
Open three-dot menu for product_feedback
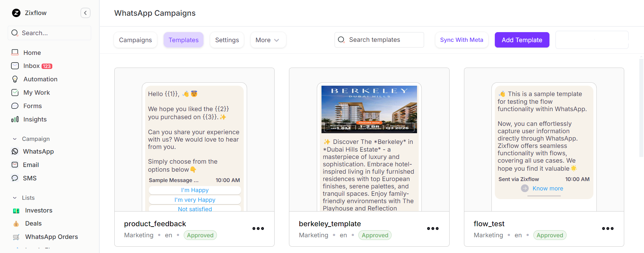pyautogui.click(x=258, y=229)
